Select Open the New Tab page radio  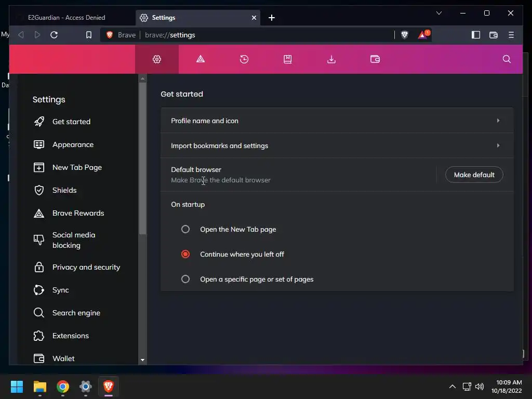coord(185,229)
